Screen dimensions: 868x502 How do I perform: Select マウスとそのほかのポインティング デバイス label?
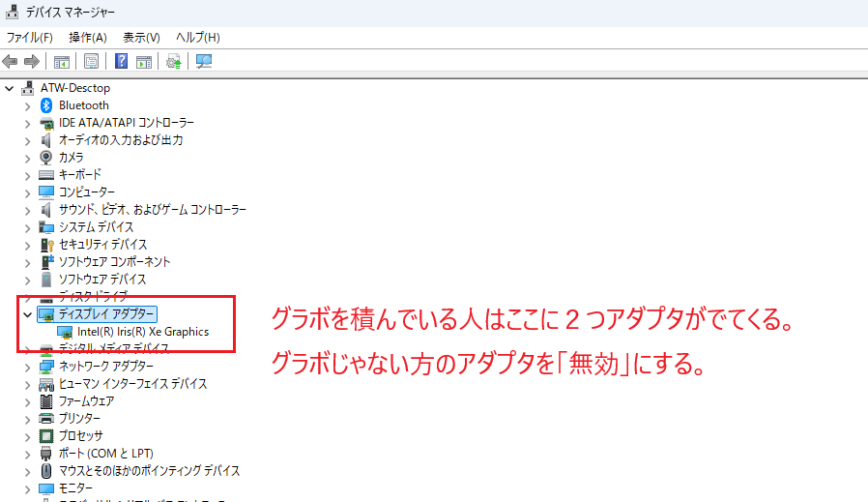pyautogui.click(x=149, y=470)
